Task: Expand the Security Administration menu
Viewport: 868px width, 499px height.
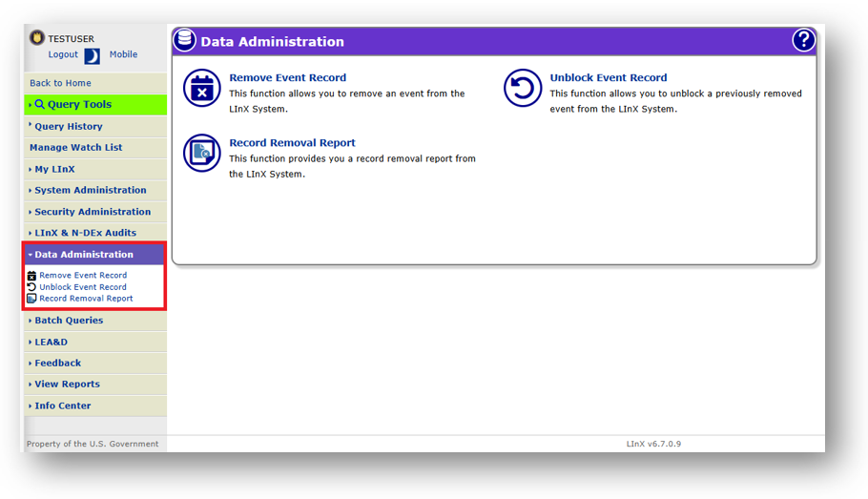Action: 92,212
